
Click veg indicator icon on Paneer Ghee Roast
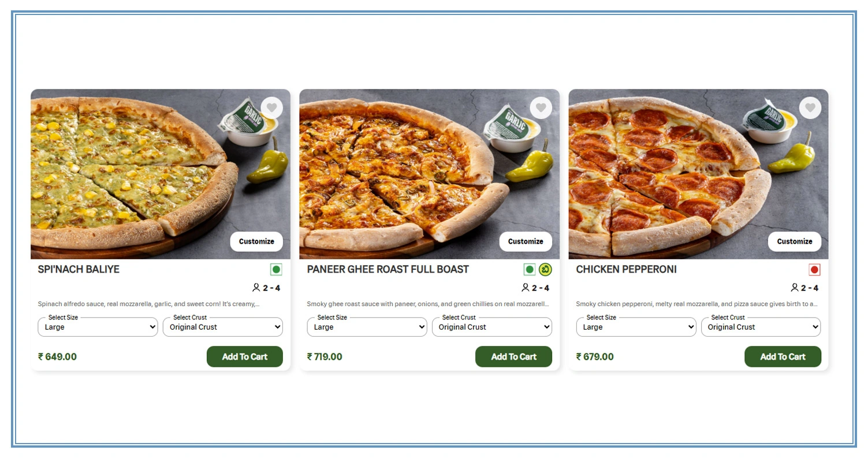[530, 270]
